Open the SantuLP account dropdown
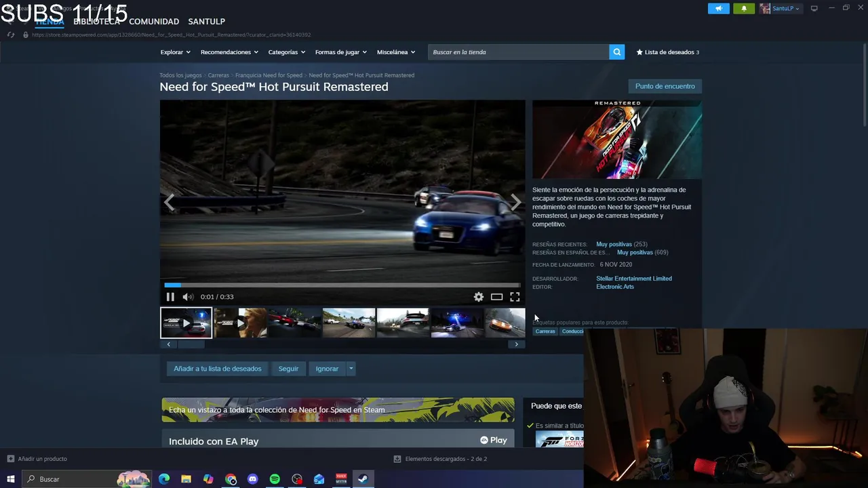The width and height of the screenshot is (868, 488). point(780,8)
